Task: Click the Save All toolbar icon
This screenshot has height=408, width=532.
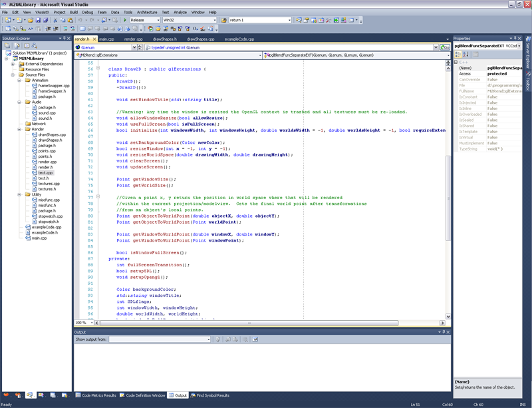Action: point(47,20)
